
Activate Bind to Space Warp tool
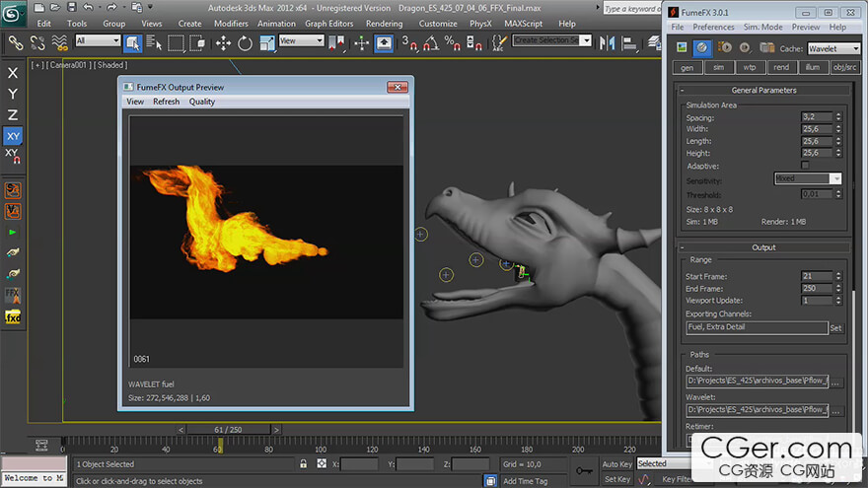pyautogui.click(x=59, y=42)
